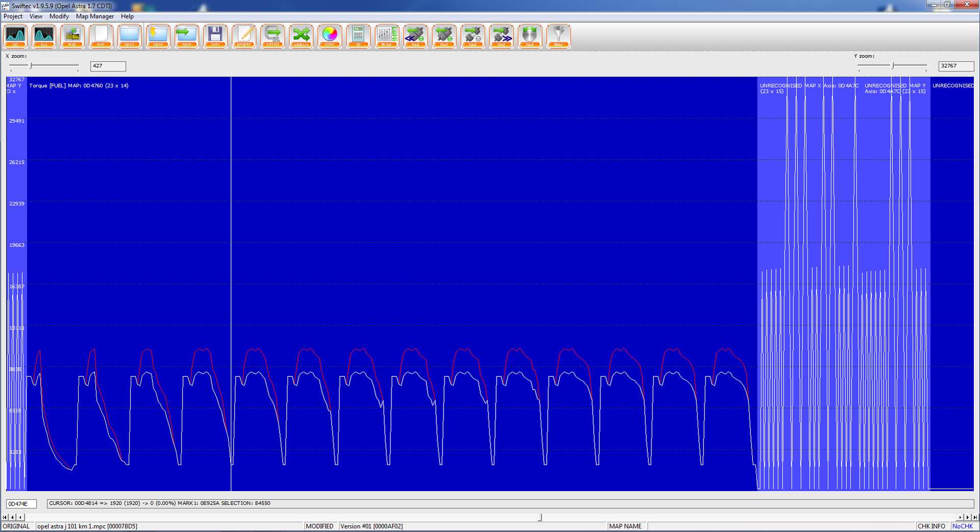Open project properties pencil icon
This screenshot has height=532, width=980.
(x=244, y=36)
